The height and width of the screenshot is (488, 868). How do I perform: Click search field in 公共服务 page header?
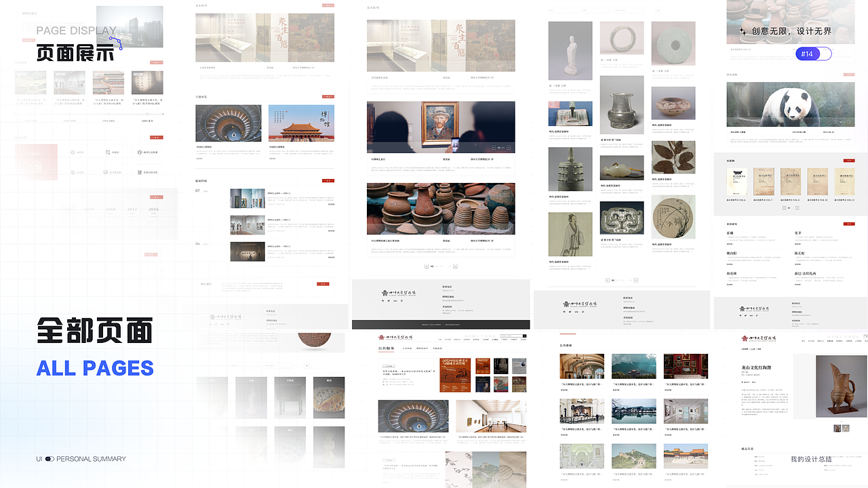pyautogui.click(x=513, y=335)
